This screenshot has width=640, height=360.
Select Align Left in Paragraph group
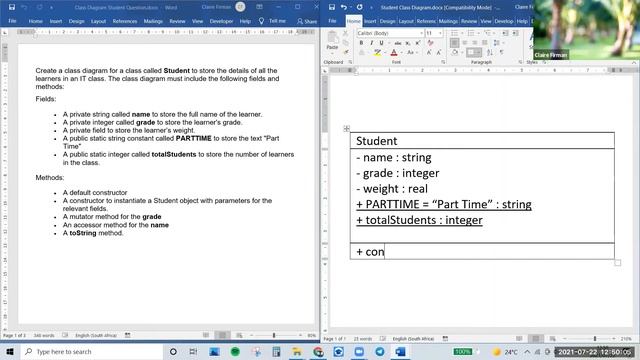(x=454, y=42)
